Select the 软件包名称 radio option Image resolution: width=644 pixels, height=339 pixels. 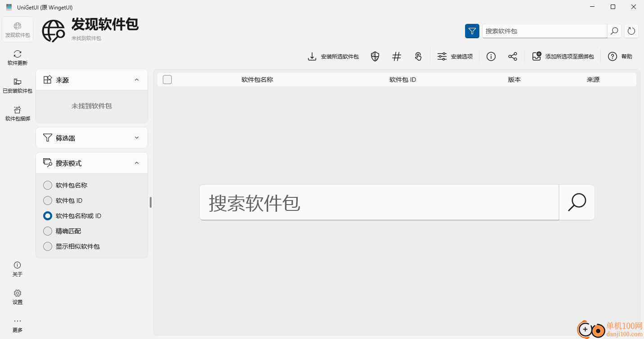coord(66,185)
